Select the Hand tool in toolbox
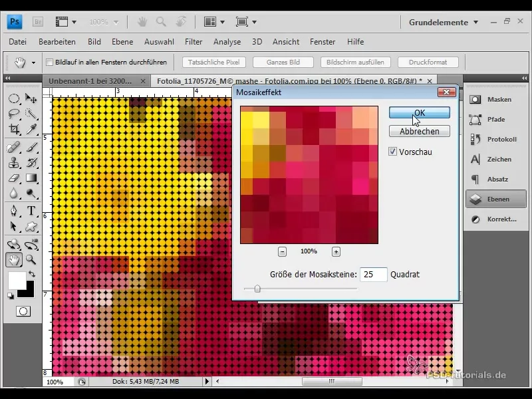Screen dimensions: 532x399 14,260
